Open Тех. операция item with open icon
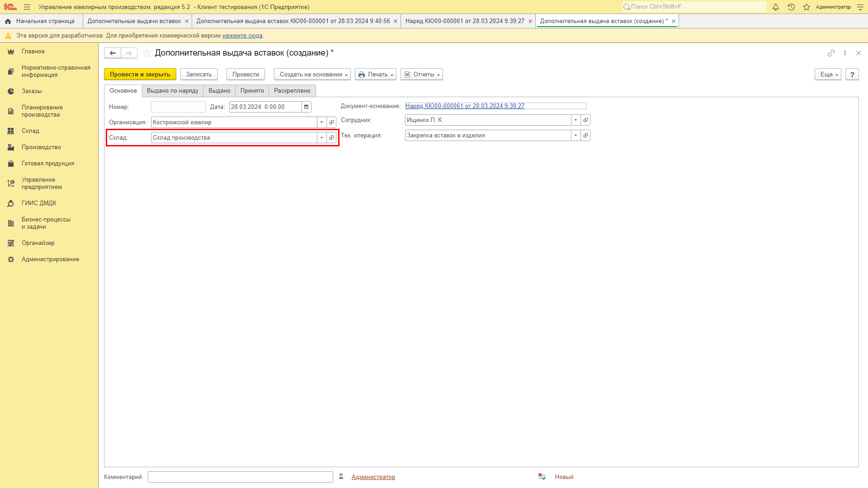The width and height of the screenshot is (868, 488). pyautogui.click(x=585, y=136)
